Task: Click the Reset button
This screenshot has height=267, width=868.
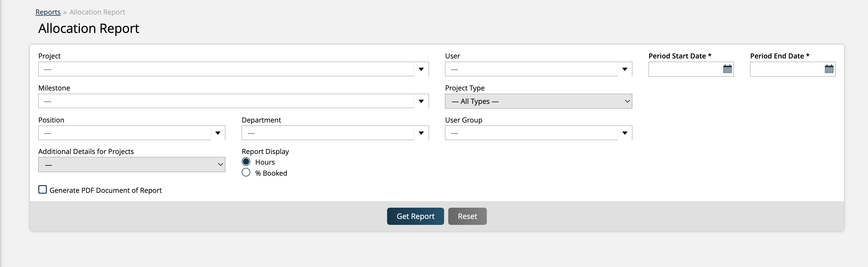Action: click(467, 216)
